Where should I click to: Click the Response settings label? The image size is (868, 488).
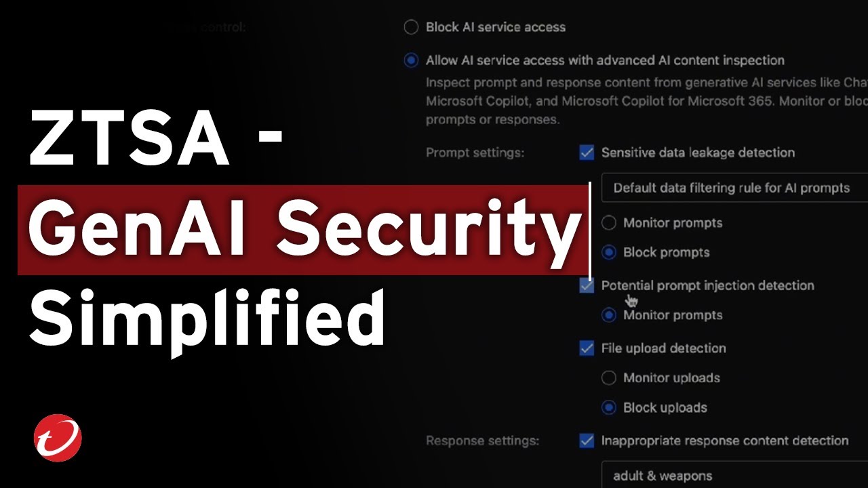(x=482, y=441)
